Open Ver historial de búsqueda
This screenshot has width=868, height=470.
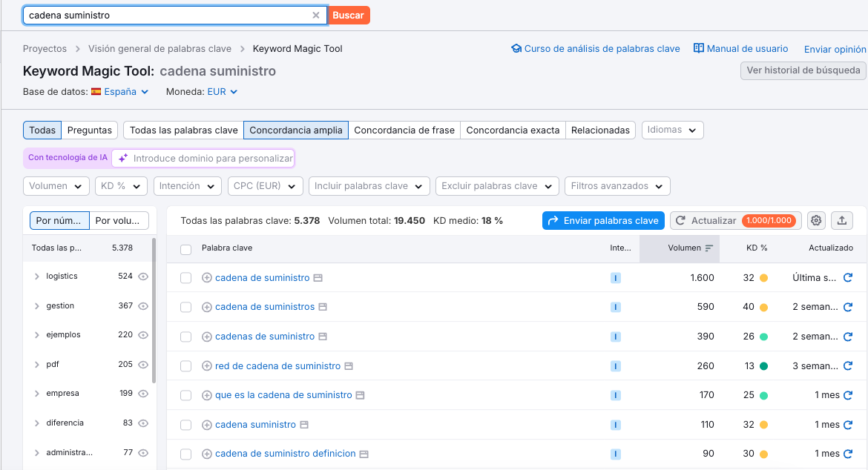pos(802,70)
